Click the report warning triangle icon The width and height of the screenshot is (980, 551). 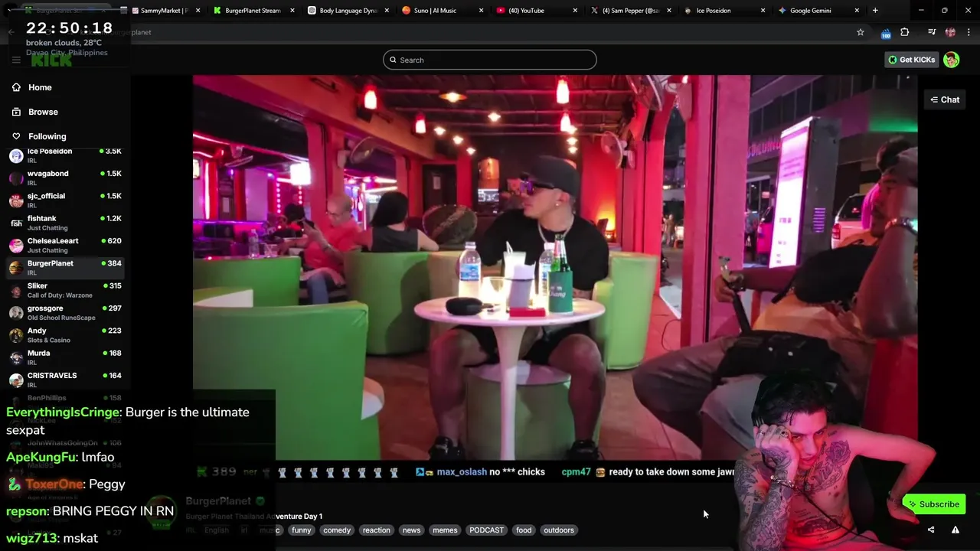pos(955,530)
